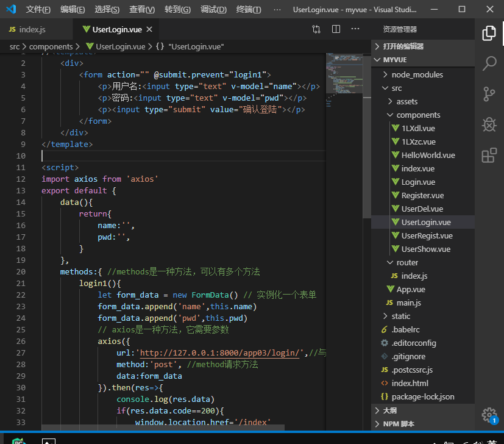Expand the node_modules folder
Viewport: 504px width, 444px height.
[417, 74]
